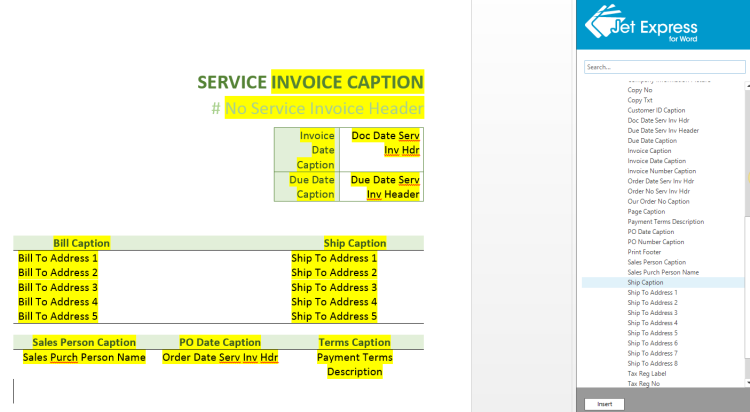Select Sales Purch Person Name list item
The width and height of the screenshot is (750, 412).
click(663, 272)
